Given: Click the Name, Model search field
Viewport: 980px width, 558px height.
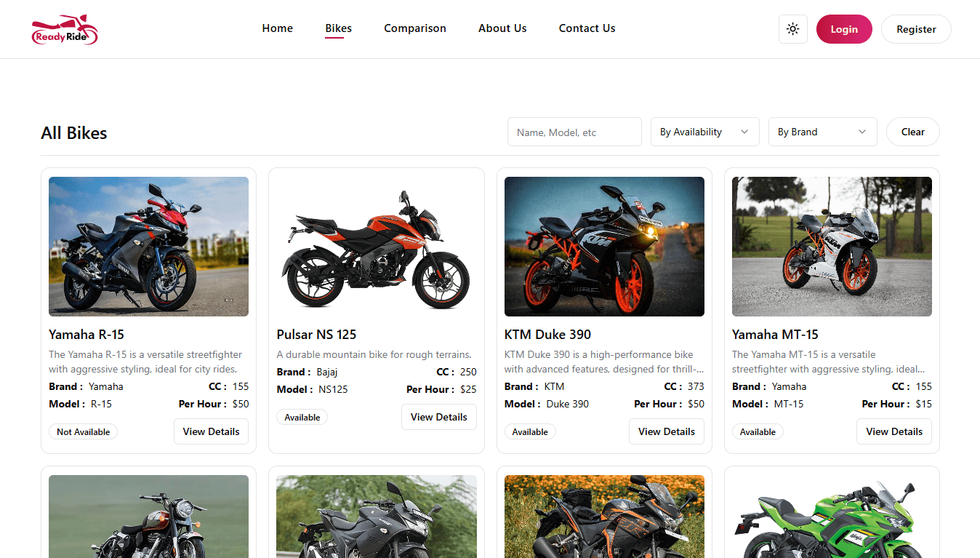Looking at the screenshot, I should (x=574, y=132).
